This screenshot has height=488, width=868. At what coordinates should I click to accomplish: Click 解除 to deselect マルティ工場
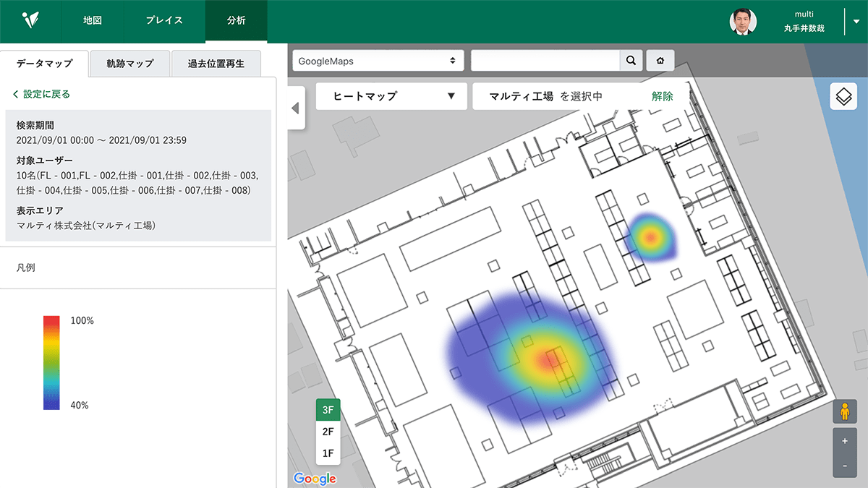(x=662, y=96)
